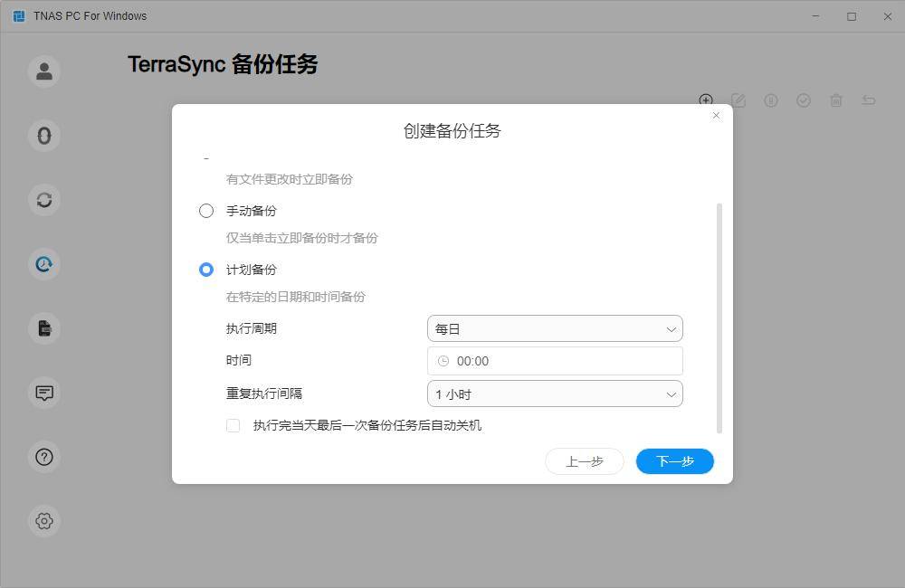
Task: Open the settings gear sidebar icon
Action: pos(44,521)
